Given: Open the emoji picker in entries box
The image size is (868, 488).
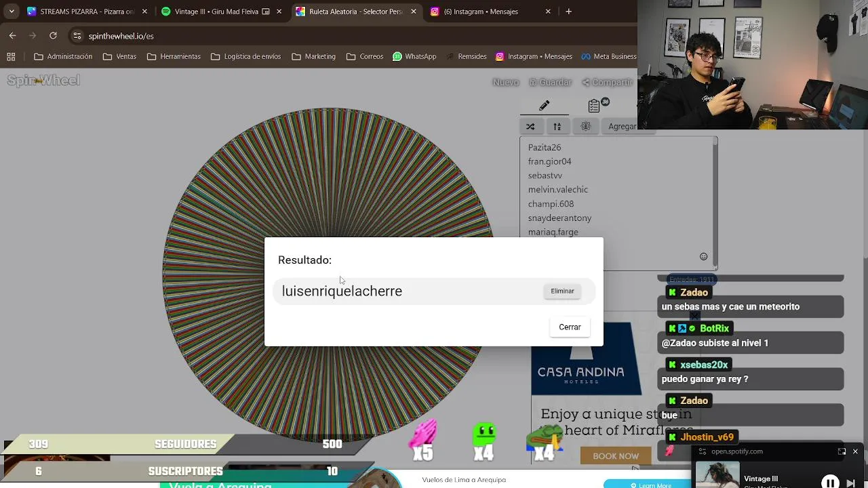Looking at the screenshot, I should (x=703, y=256).
